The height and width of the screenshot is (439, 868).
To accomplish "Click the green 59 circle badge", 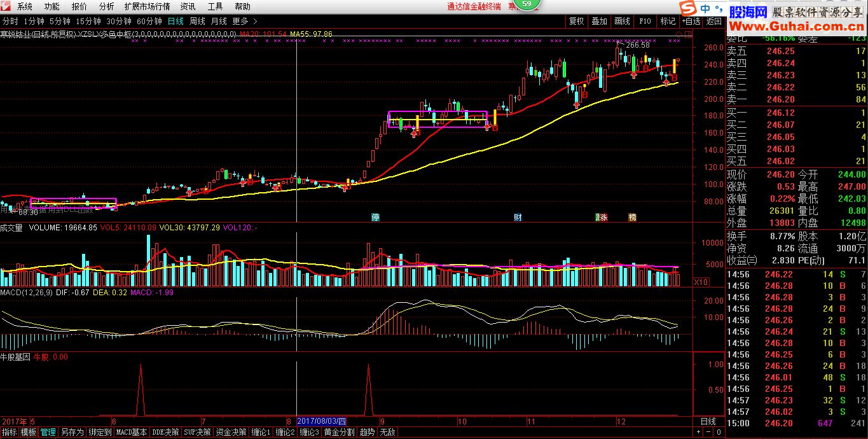I will tap(526, 5).
